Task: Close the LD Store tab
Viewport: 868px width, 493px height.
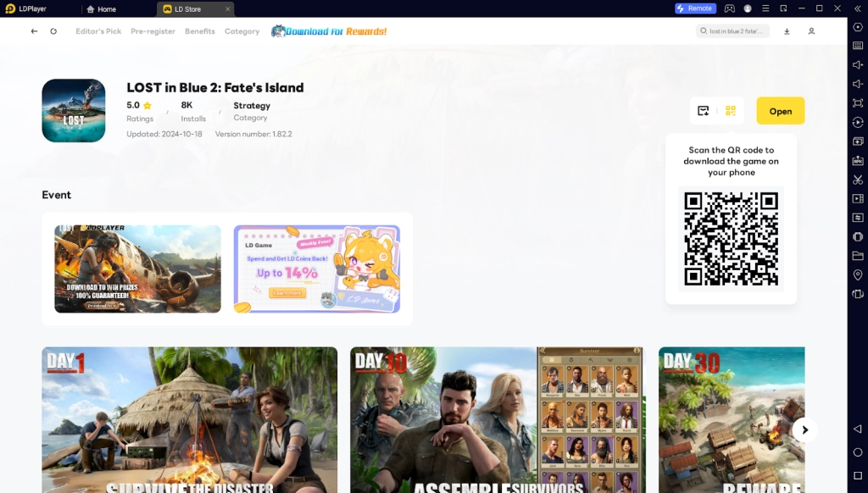Action: tap(227, 8)
